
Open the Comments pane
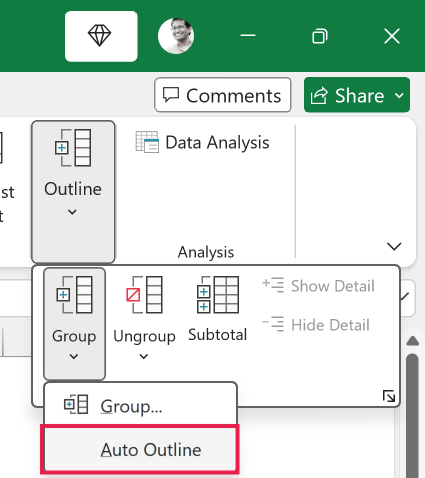(223, 95)
